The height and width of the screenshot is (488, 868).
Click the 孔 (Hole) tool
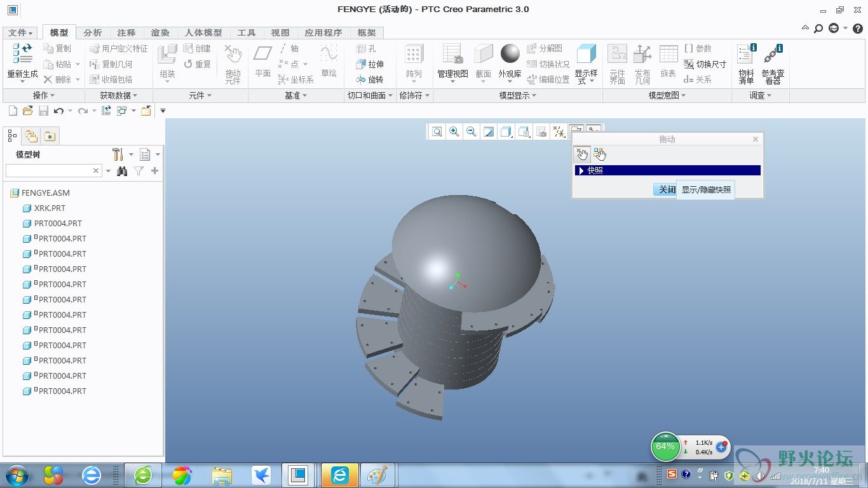click(366, 48)
